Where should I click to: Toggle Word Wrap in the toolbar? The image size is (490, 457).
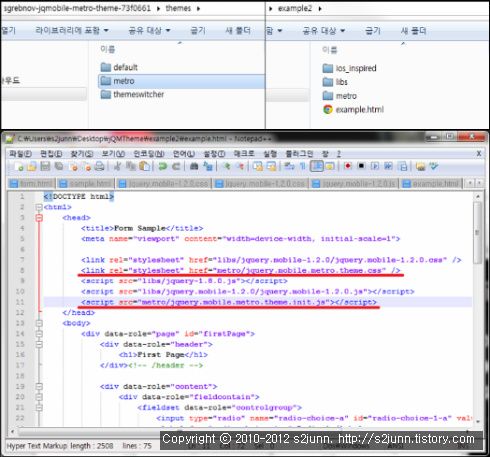pos(289,166)
